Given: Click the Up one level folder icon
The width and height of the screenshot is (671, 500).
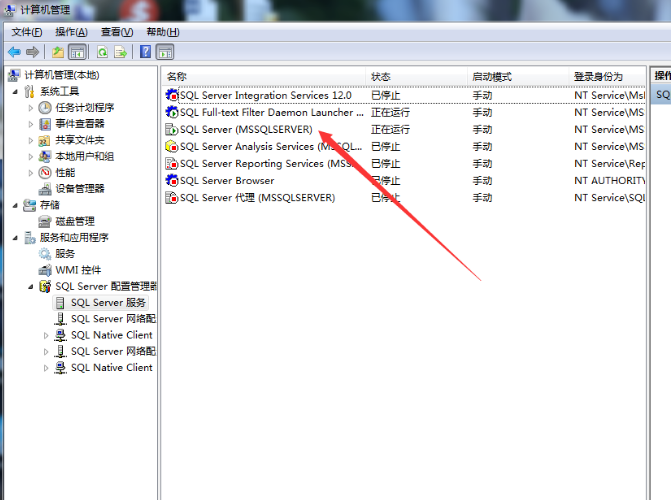Looking at the screenshot, I should pyautogui.click(x=58, y=52).
